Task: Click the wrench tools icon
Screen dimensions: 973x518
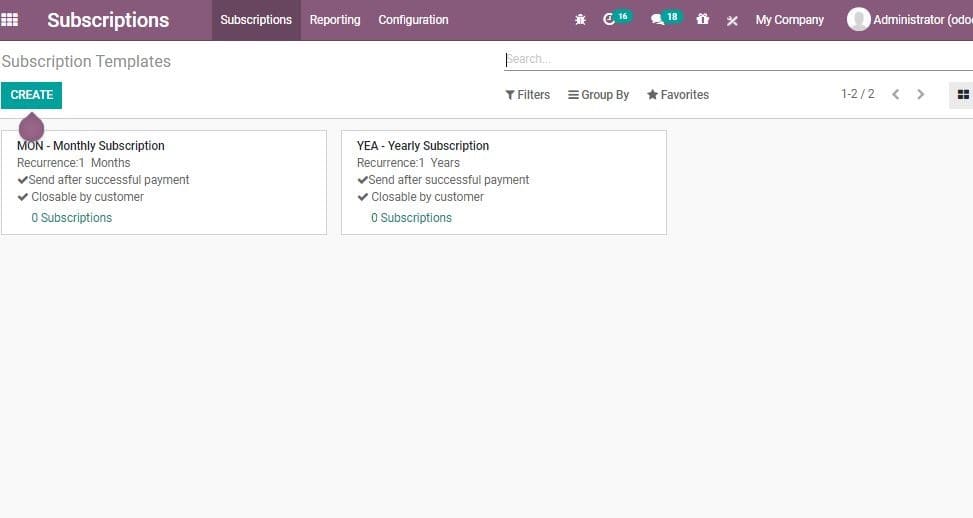Action: pyautogui.click(x=732, y=20)
